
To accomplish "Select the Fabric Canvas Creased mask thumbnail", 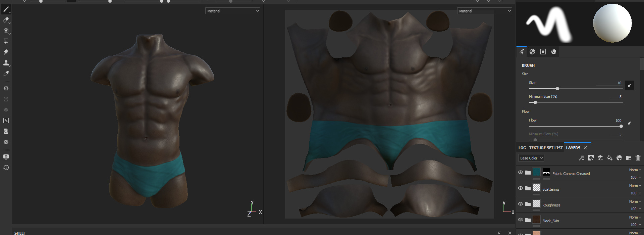I will point(546,173).
